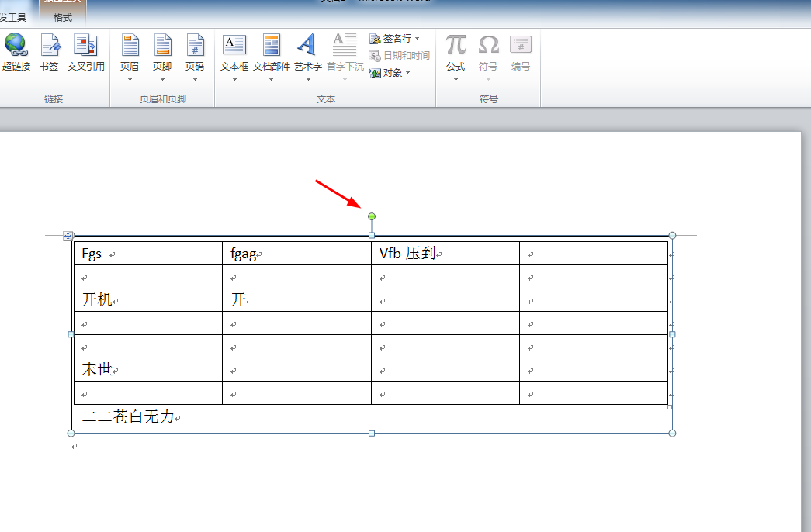This screenshot has height=532, width=811.
Task: Click the cell containing "fgag"
Action: click(x=297, y=254)
